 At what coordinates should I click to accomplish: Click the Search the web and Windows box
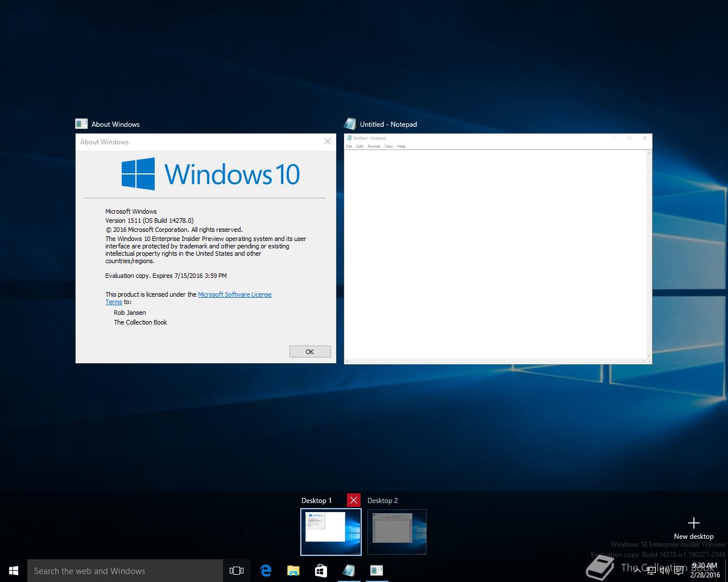pos(125,571)
